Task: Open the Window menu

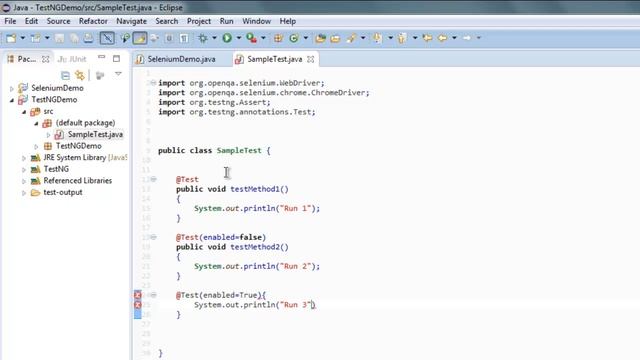Action: (256, 21)
